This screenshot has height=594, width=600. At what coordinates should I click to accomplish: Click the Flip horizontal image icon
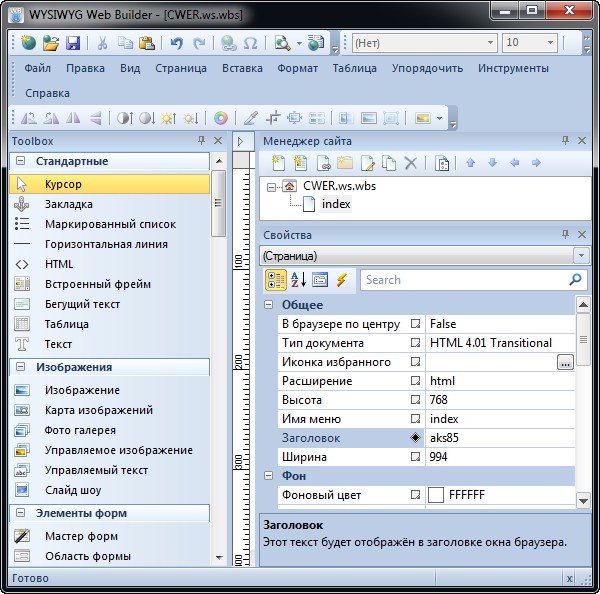tap(73, 118)
